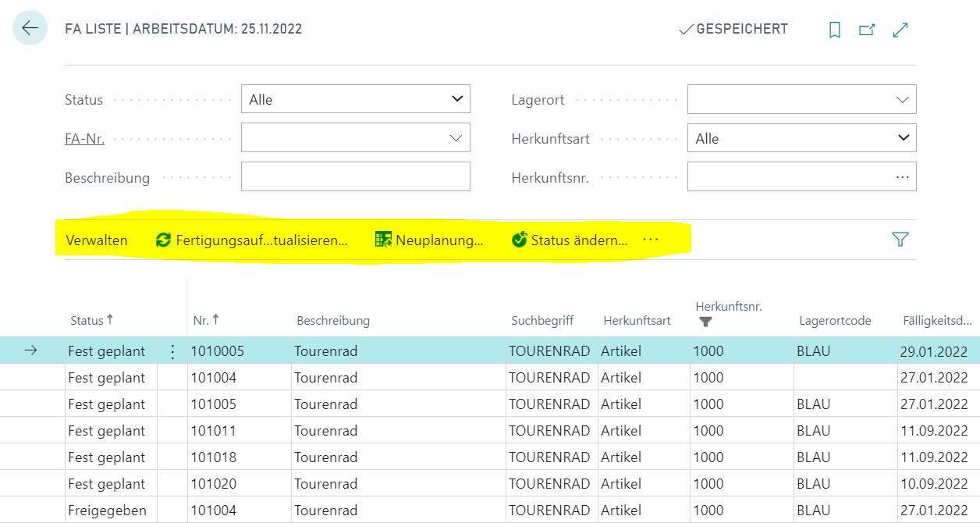The height and width of the screenshot is (523, 980).
Task: Go back with the arrow button
Action: point(30,29)
